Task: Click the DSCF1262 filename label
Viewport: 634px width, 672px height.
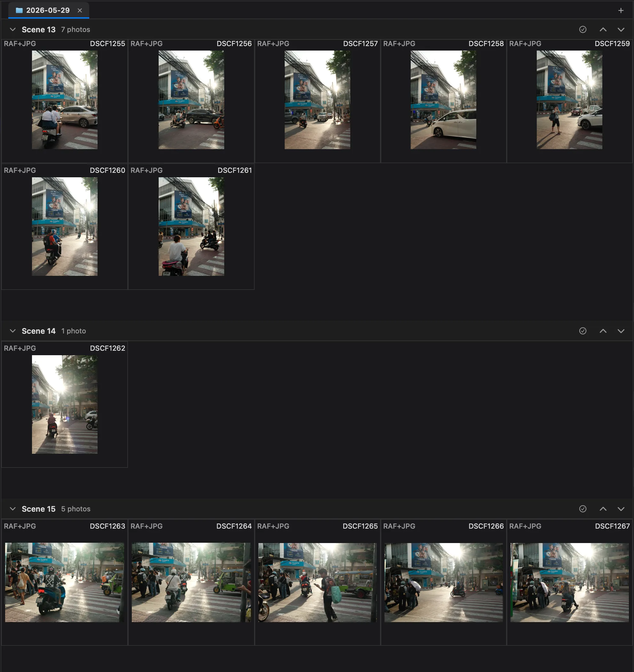Action: (x=107, y=348)
